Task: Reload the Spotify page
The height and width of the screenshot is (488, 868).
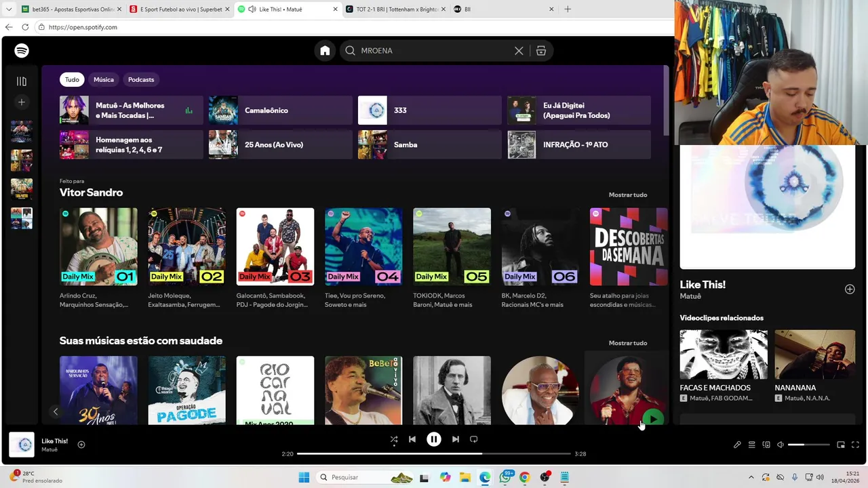Action: [x=25, y=27]
